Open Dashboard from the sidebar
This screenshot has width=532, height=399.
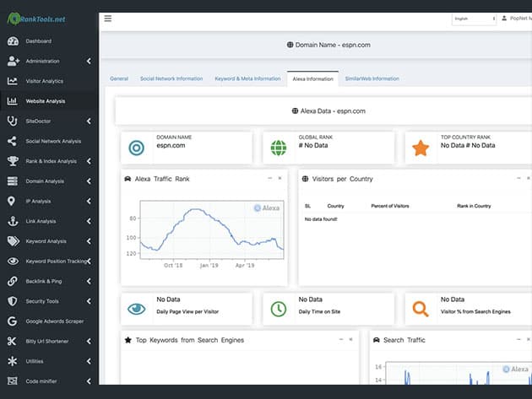click(x=38, y=41)
